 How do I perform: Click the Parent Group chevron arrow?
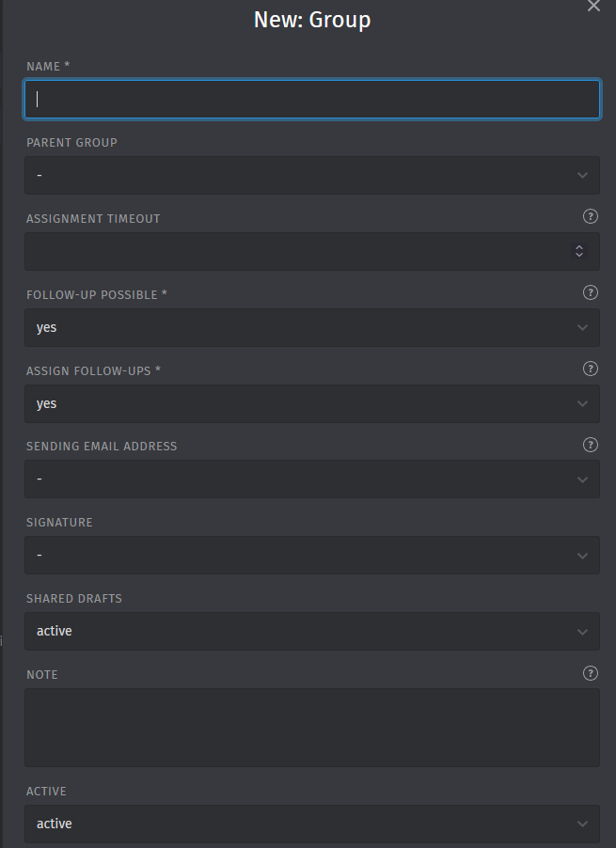(582, 175)
